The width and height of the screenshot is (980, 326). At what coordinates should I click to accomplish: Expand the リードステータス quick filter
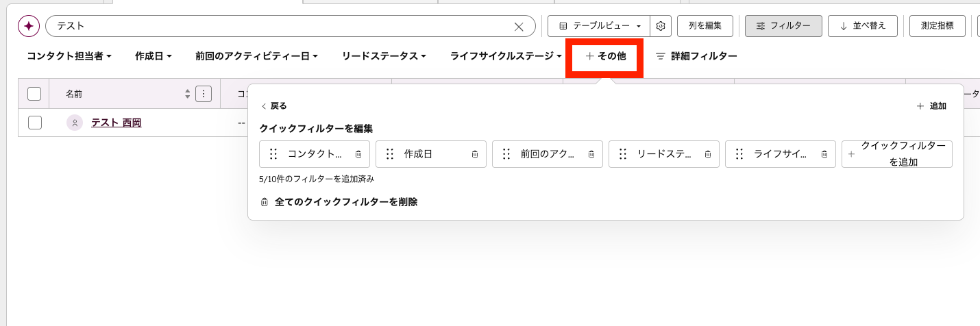(x=384, y=56)
